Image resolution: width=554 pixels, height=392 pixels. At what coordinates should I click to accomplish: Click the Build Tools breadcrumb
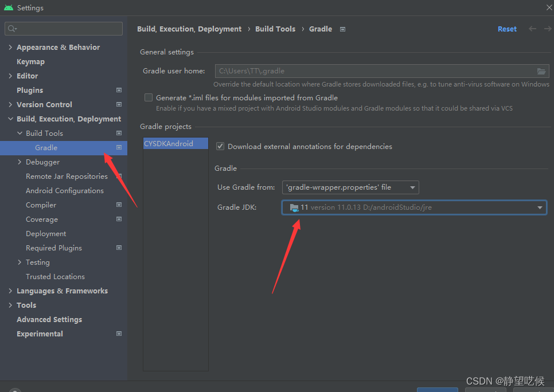pyautogui.click(x=275, y=29)
